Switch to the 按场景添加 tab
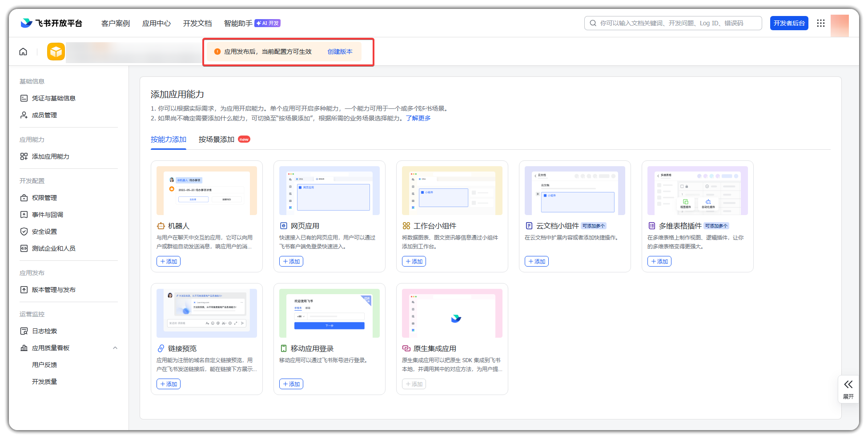The width and height of the screenshot is (868, 439). 217,140
